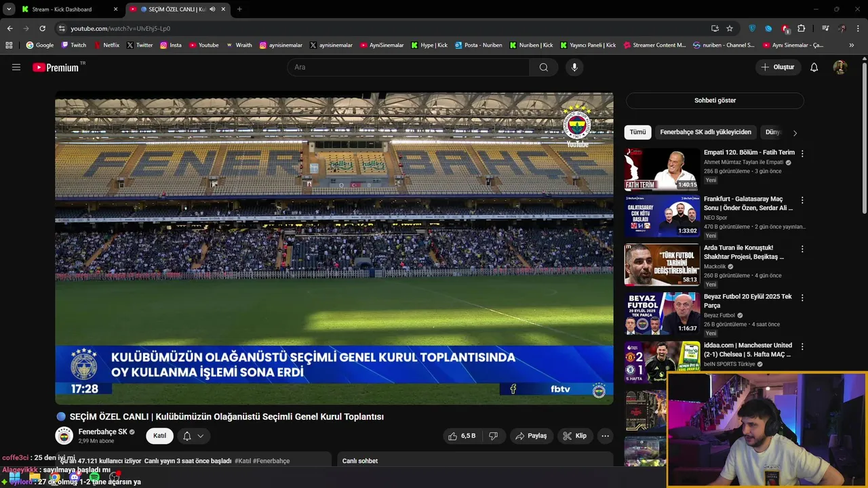The width and height of the screenshot is (868, 488).
Task: Open Google bookmark
Action: (x=39, y=45)
